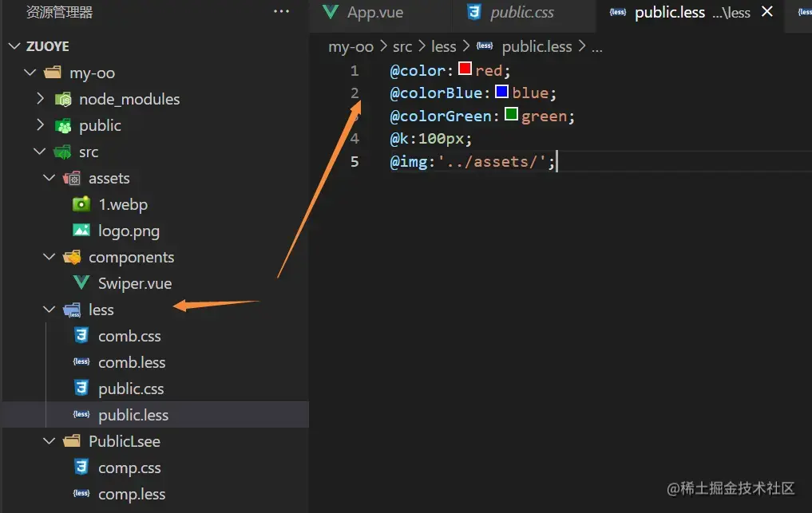Click the less icon on public.less tab
The height and width of the screenshot is (513, 812).
[x=618, y=11]
